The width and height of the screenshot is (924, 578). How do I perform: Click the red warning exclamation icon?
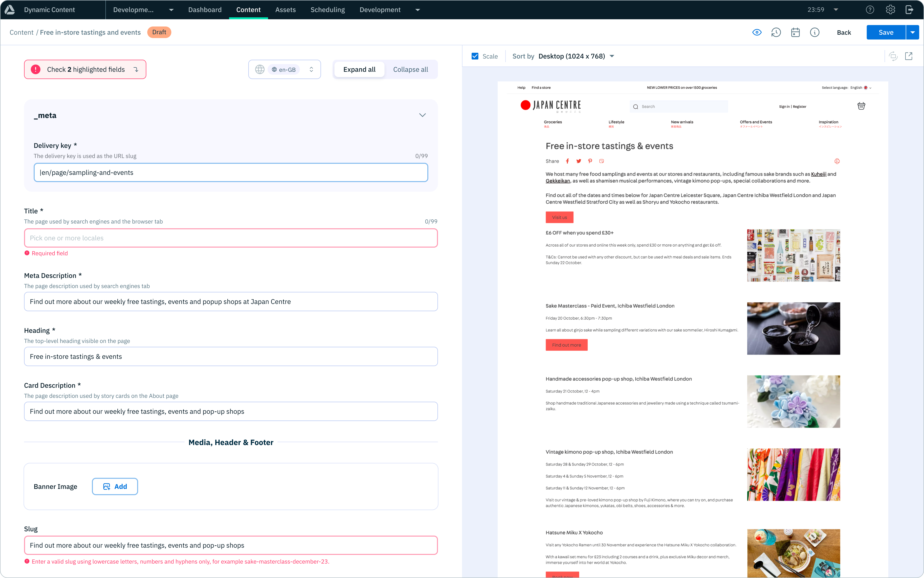[x=36, y=69]
